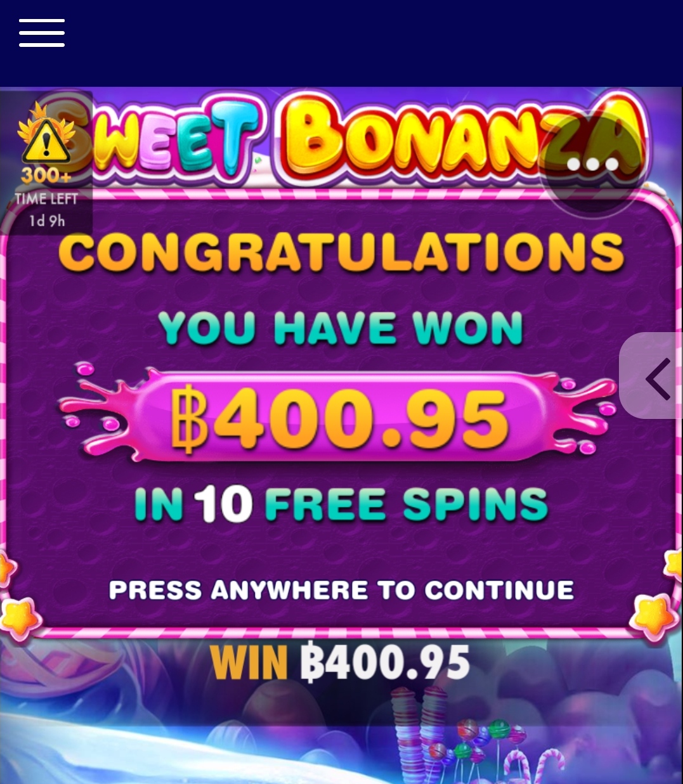Viewport: 683px width, 784px height.
Task: Click the WIN ฿400.95 bottom label
Action: coord(340,662)
